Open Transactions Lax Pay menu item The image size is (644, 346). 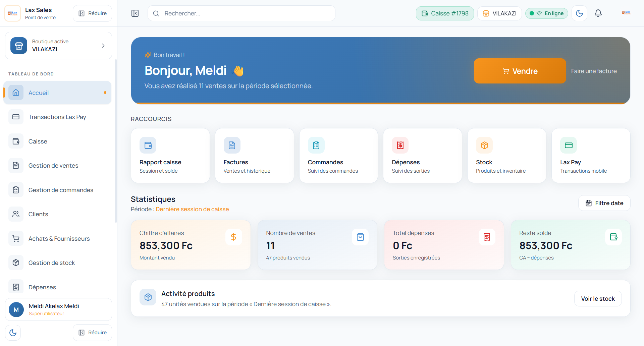coord(57,117)
